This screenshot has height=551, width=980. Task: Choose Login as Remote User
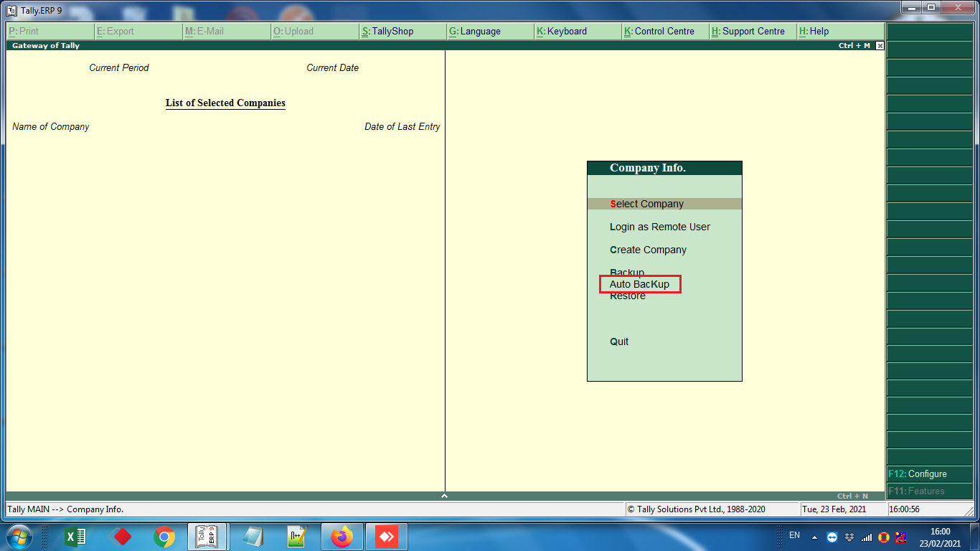(x=659, y=227)
